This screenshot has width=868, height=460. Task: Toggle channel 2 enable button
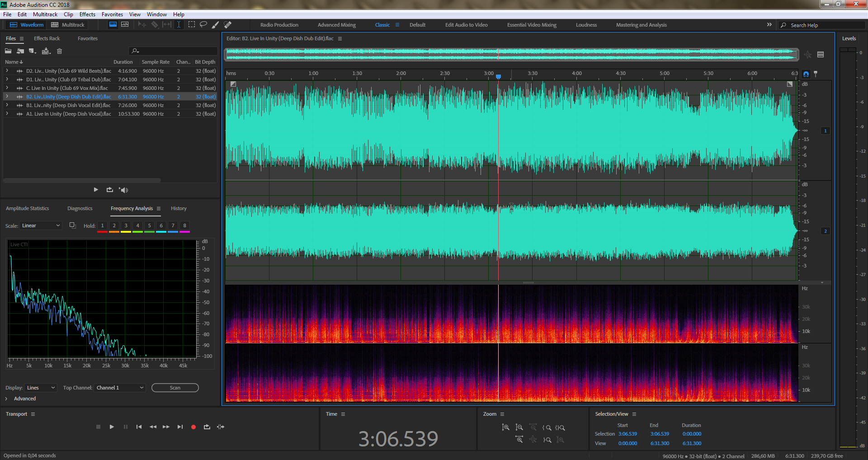pyautogui.click(x=825, y=231)
